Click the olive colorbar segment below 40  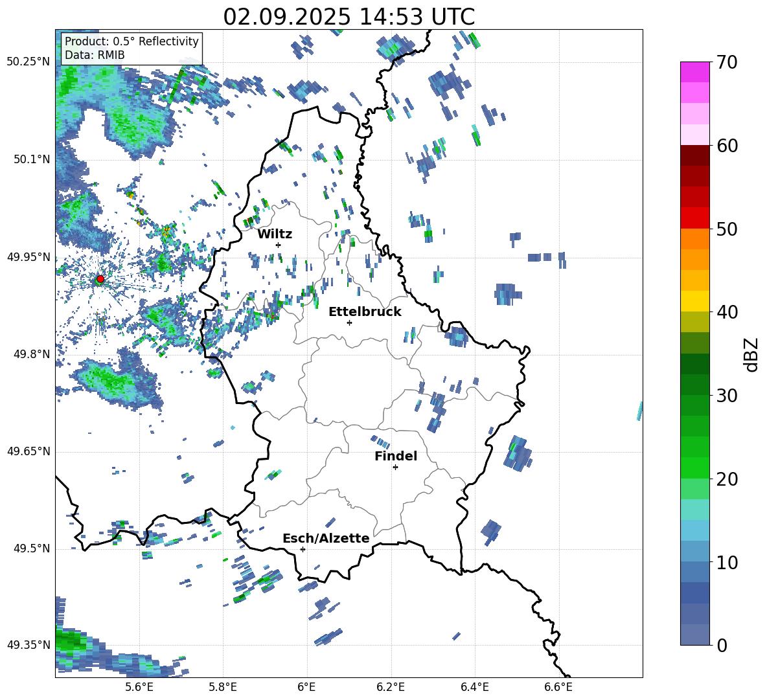(x=694, y=322)
